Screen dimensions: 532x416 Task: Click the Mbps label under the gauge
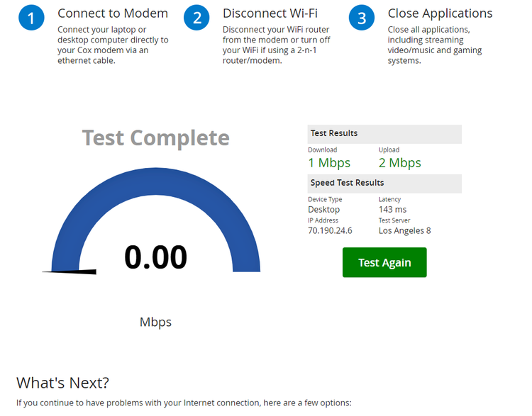[156, 322]
